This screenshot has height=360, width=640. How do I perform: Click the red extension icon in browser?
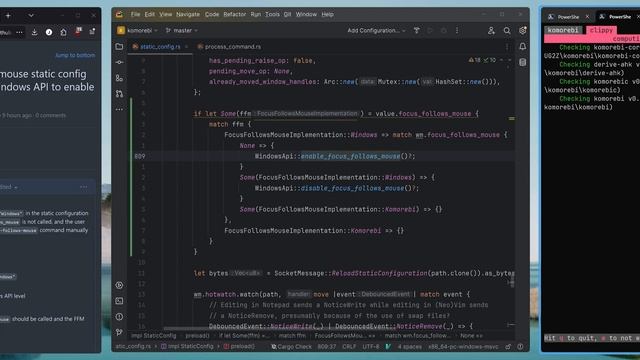click(78, 32)
